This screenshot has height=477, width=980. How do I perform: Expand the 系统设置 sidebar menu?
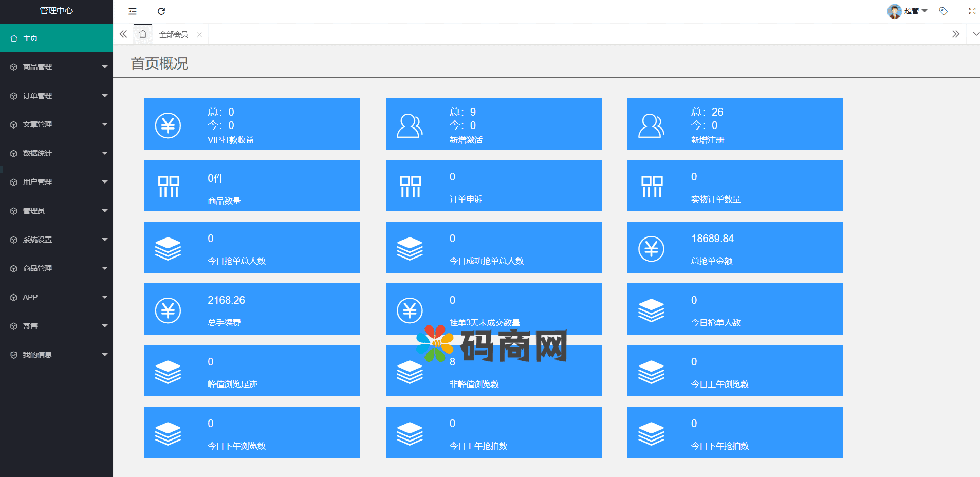tap(57, 240)
